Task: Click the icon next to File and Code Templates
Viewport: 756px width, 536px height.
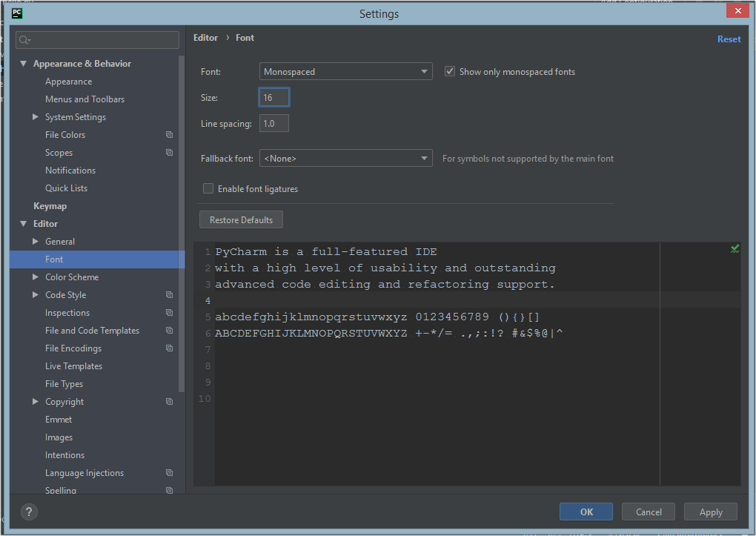Action: [x=169, y=330]
